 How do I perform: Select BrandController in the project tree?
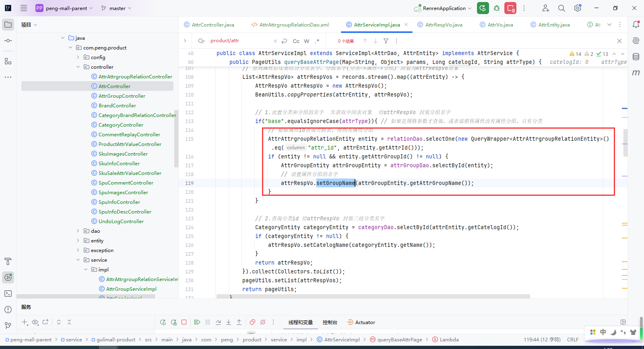click(118, 106)
